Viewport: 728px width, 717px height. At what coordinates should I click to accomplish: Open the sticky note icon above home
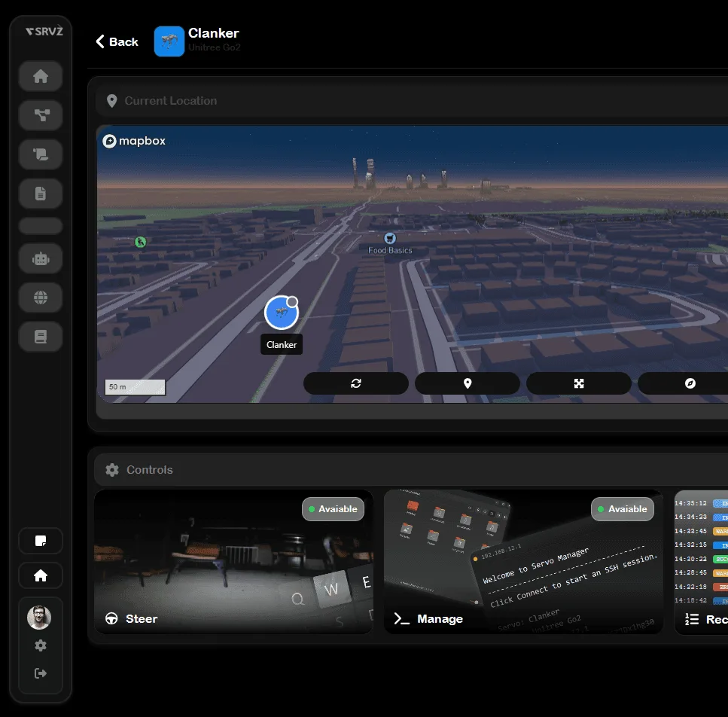(x=41, y=541)
